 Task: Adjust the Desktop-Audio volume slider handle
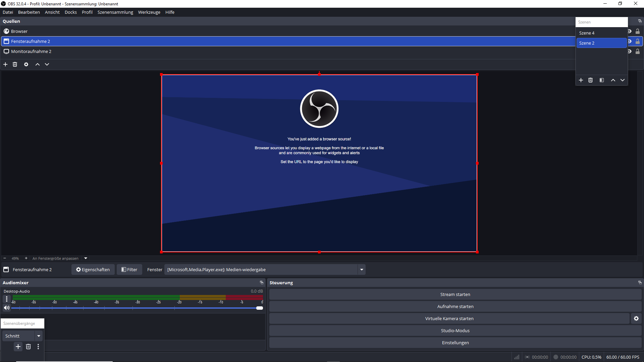pos(260,308)
